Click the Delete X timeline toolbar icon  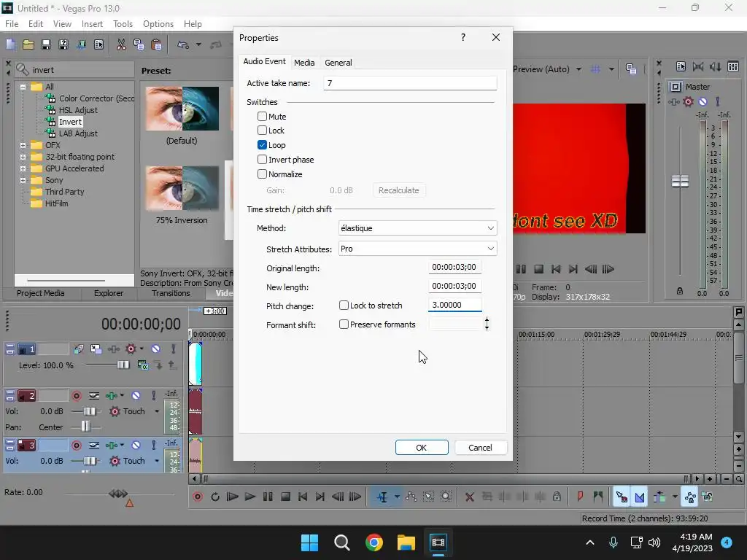[x=469, y=497]
